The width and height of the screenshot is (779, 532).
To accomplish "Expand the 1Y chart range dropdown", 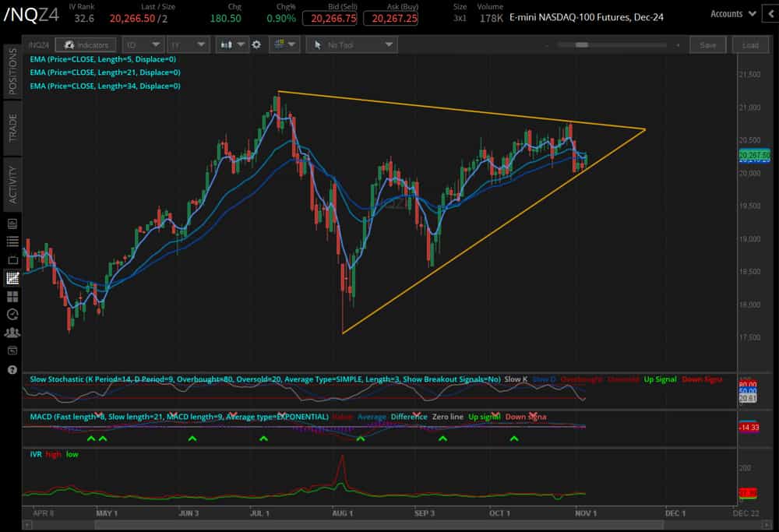I will [x=187, y=44].
